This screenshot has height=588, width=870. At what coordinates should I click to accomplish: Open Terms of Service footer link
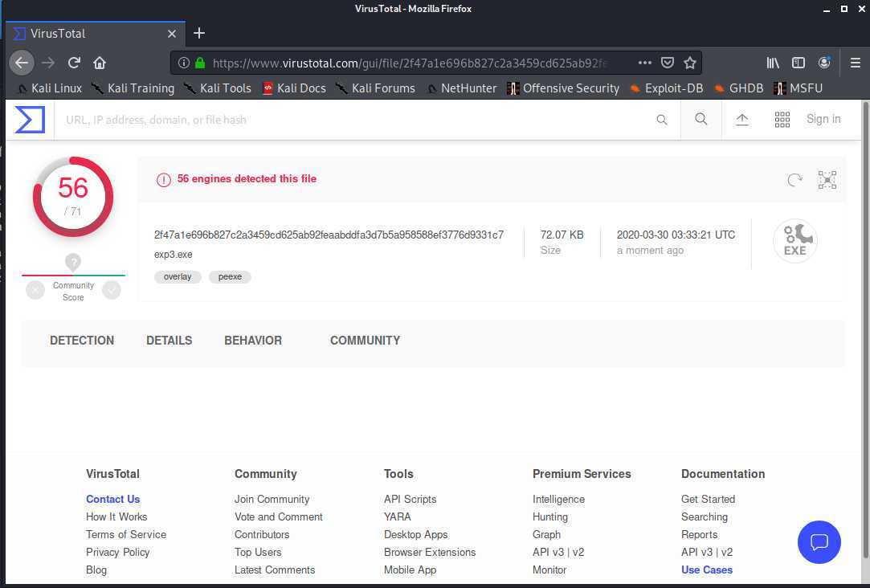pyautogui.click(x=126, y=535)
